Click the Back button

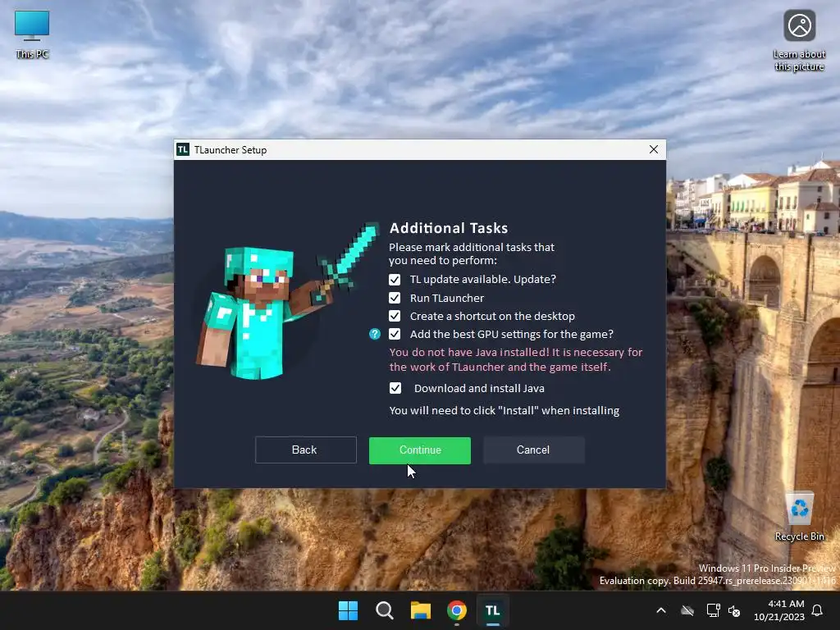click(305, 450)
